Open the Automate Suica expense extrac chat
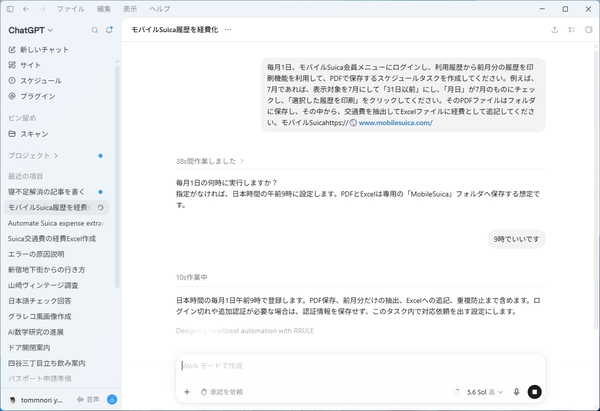The image size is (600, 411). pyautogui.click(x=56, y=223)
